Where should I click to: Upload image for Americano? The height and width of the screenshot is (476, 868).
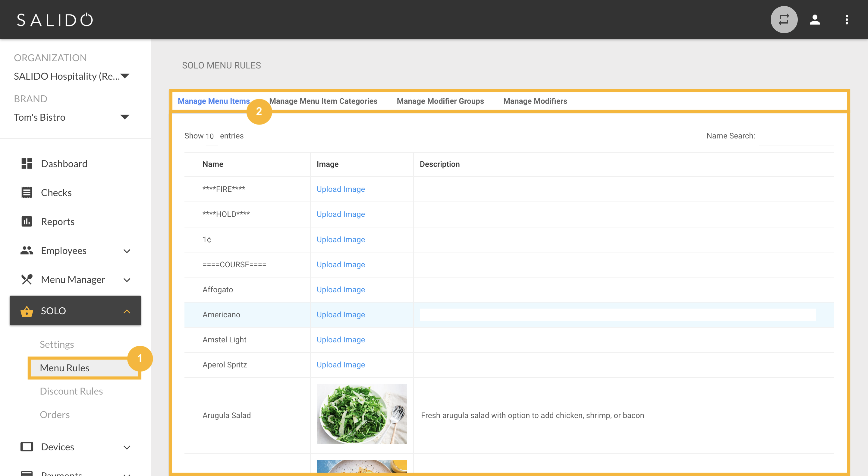(x=341, y=315)
